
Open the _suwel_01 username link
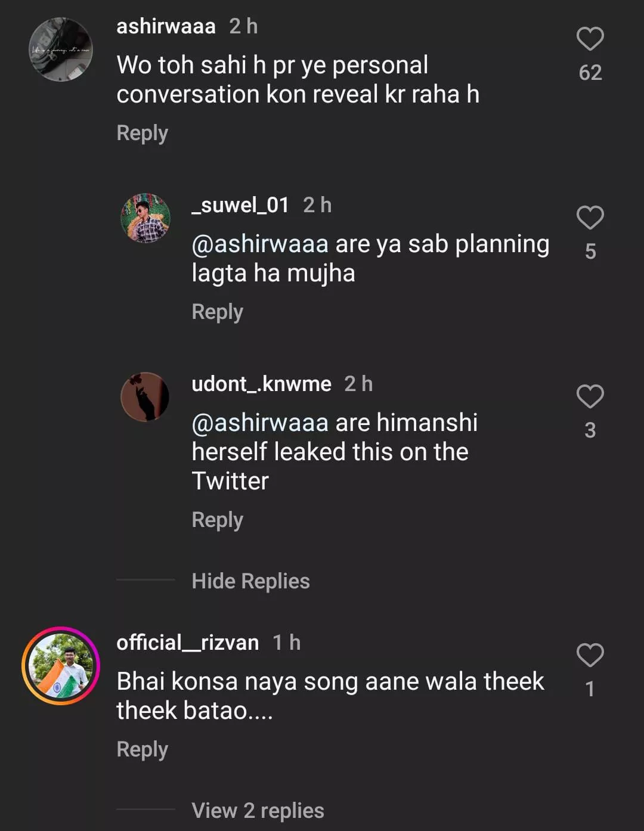tap(240, 205)
